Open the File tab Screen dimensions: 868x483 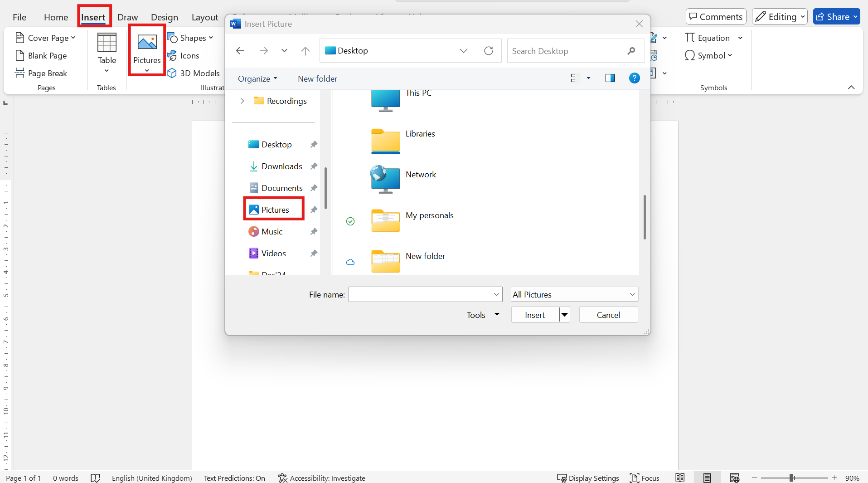[19, 17]
